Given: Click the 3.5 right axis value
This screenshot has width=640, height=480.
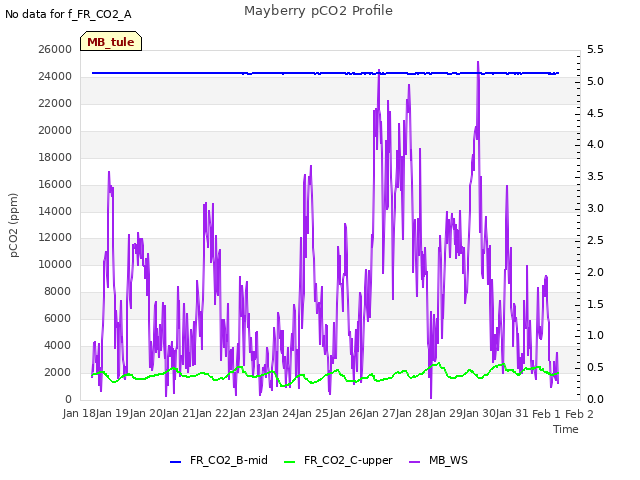Looking at the screenshot, I should (x=595, y=176).
